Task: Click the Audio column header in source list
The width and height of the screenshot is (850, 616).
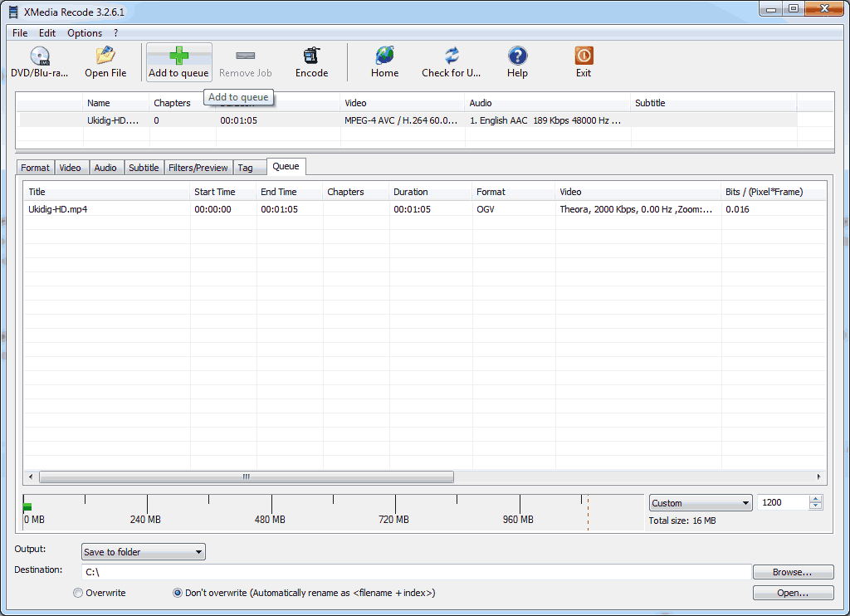Action: 548,103
